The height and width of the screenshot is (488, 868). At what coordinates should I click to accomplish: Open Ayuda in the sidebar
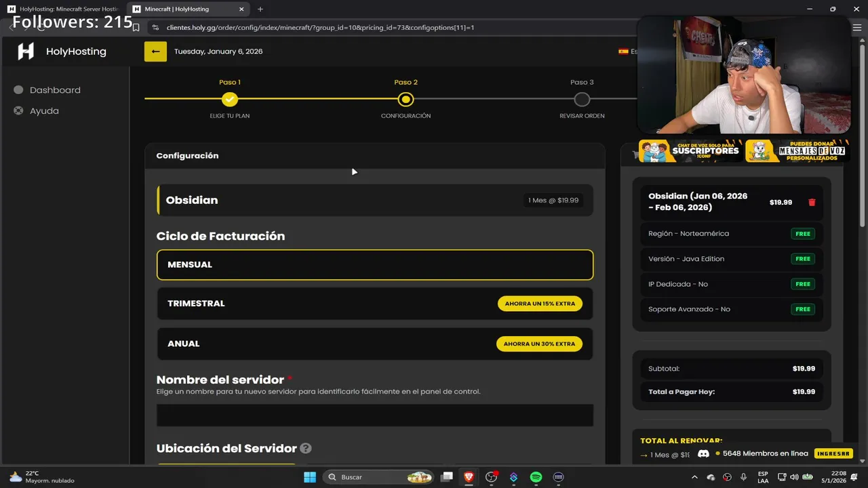44,110
